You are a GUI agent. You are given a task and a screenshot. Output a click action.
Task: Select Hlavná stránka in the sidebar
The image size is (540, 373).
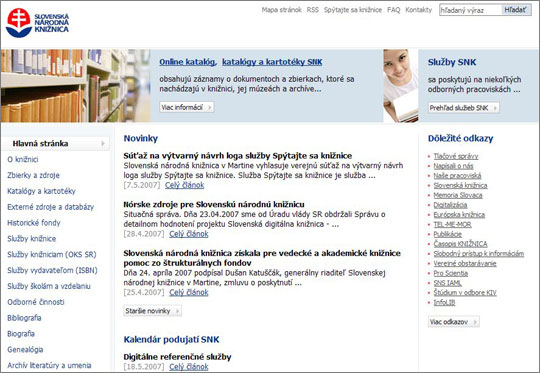55,143
